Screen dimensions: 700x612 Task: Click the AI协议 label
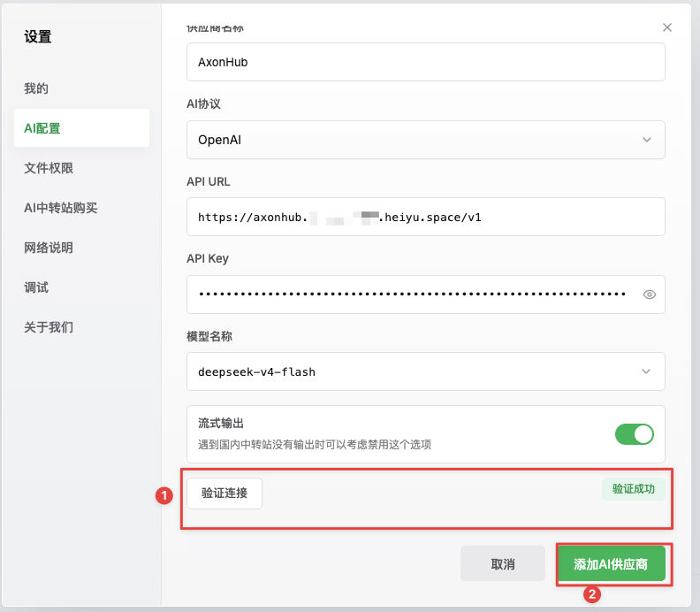pos(203,104)
